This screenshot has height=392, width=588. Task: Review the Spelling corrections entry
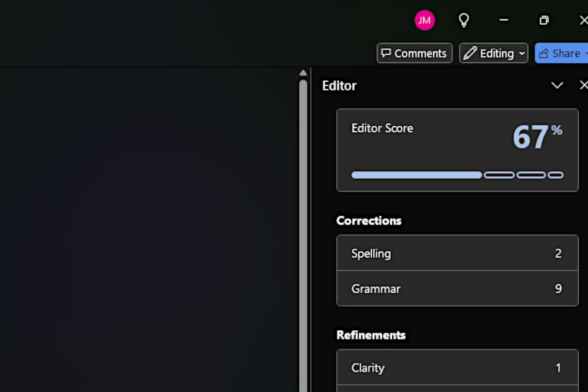tap(457, 253)
